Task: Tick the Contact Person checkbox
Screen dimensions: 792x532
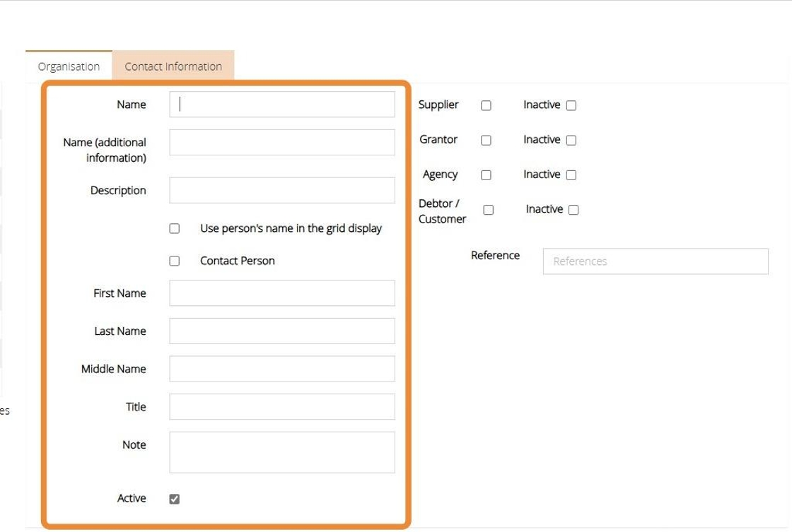Action: pos(175,261)
